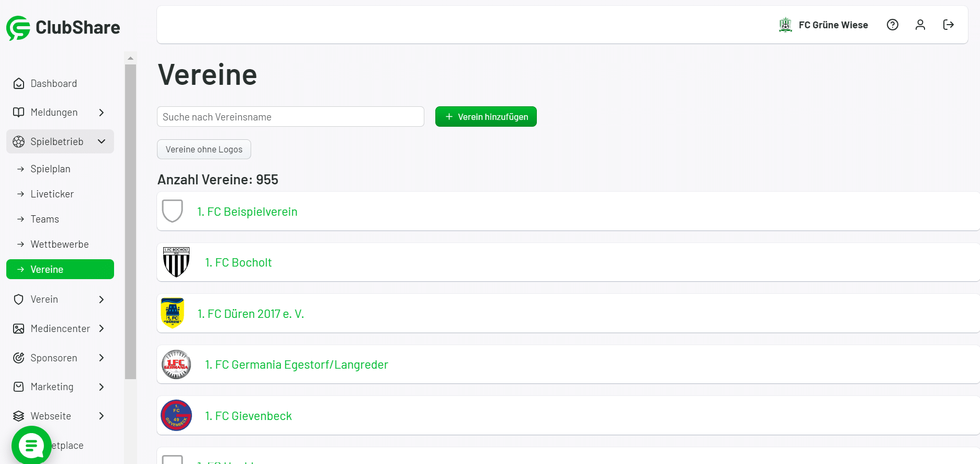The image size is (980, 464).
Task: Click the 1. FC Germania Egestorf/Langreder logo
Action: coord(176,364)
